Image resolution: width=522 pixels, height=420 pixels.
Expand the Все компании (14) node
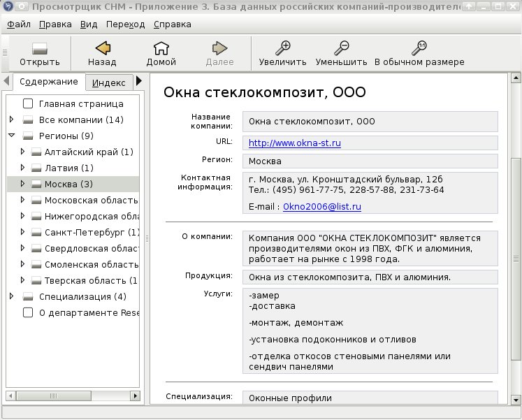coord(12,119)
